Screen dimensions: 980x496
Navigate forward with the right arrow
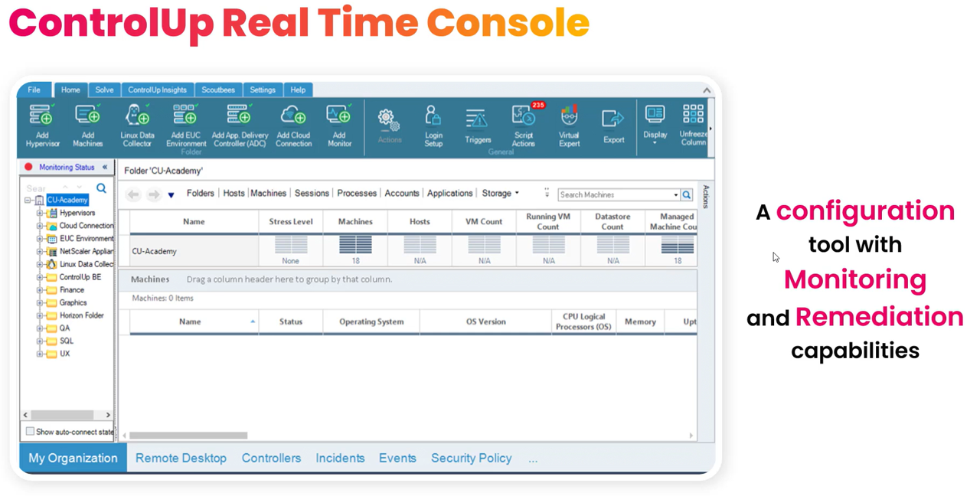pos(154,194)
